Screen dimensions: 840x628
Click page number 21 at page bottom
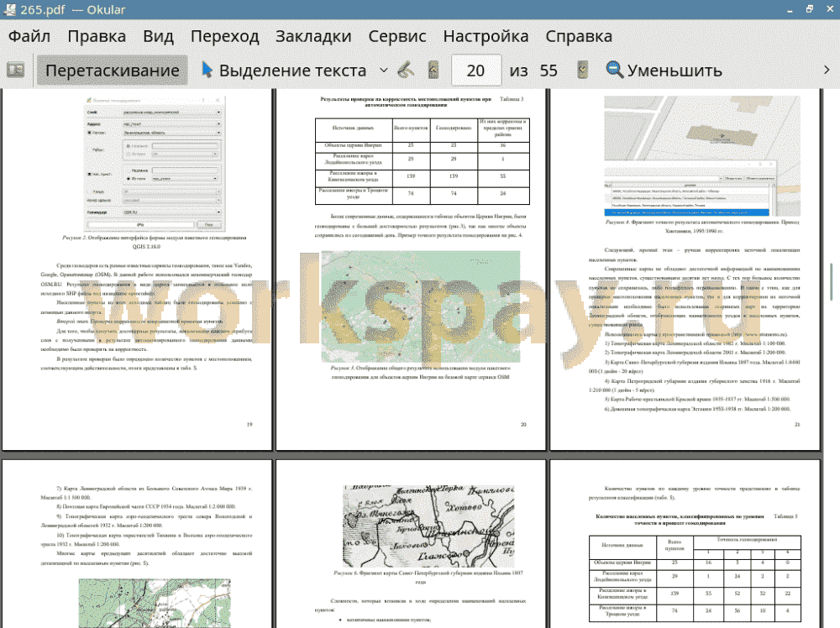tap(797, 424)
